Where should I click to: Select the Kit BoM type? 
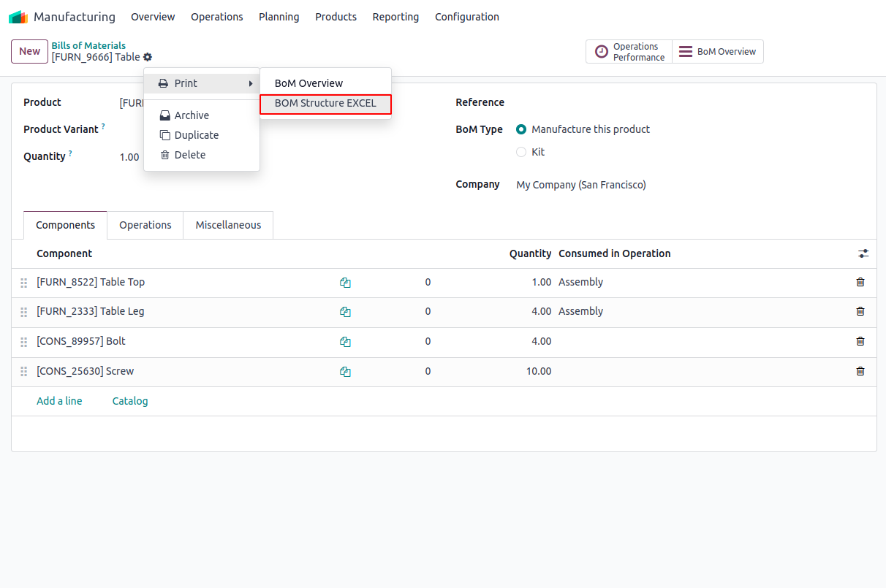(x=521, y=152)
